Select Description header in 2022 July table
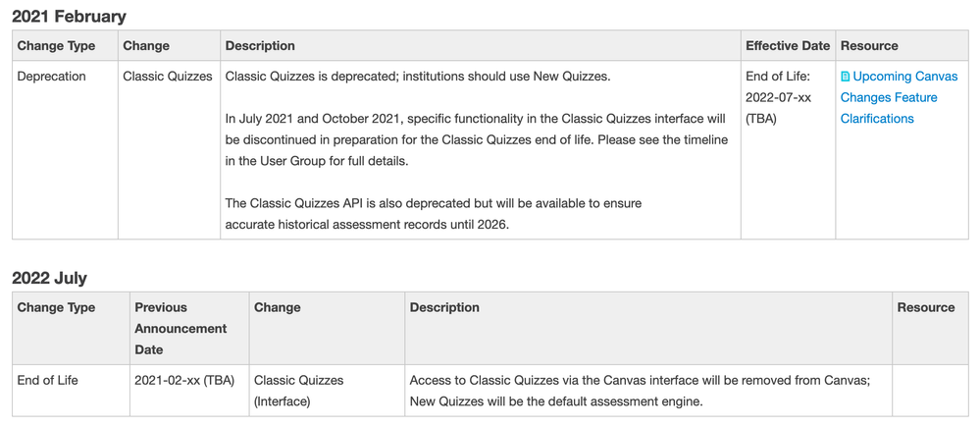 tap(444, 308)
